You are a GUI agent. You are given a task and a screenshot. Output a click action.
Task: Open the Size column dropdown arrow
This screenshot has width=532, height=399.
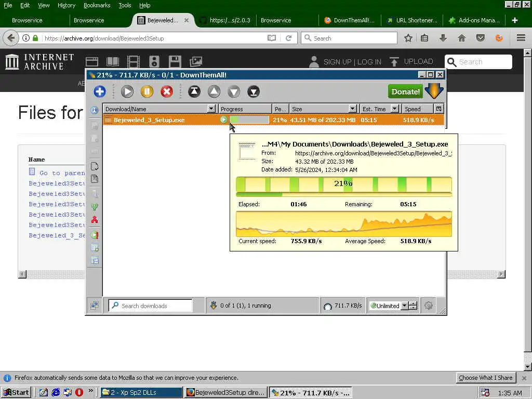353,109
